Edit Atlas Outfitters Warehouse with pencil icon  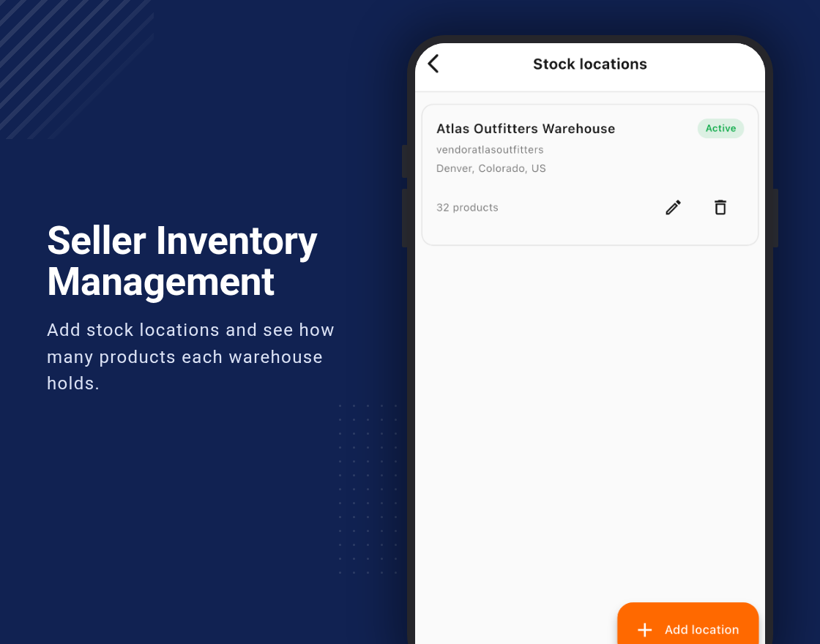click(673, 208)
